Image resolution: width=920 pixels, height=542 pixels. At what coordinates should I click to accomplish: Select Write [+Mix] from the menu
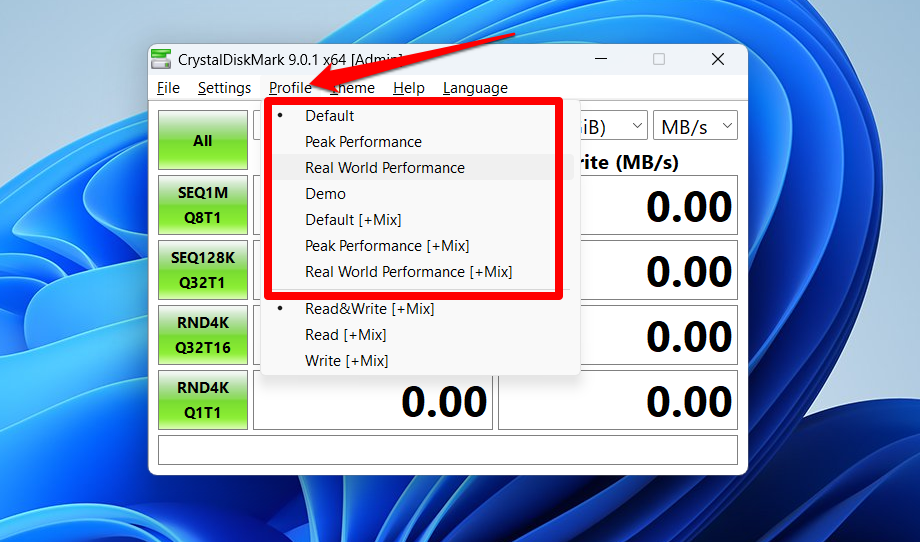pyautogui.click(x=346, y=361)
